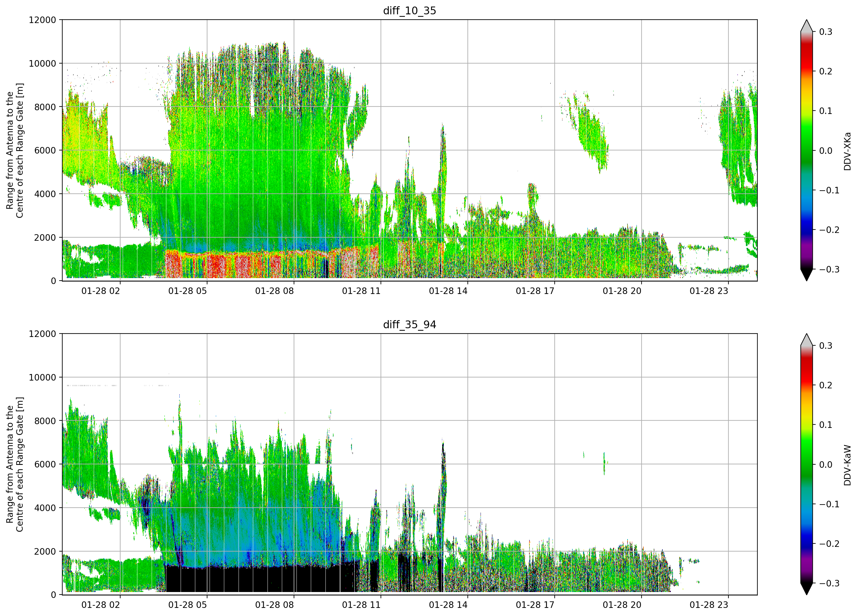Click the 2000 tick in diff_35_94 plot
This screenshot has height=616, width=858.
(x=45, y=551)
